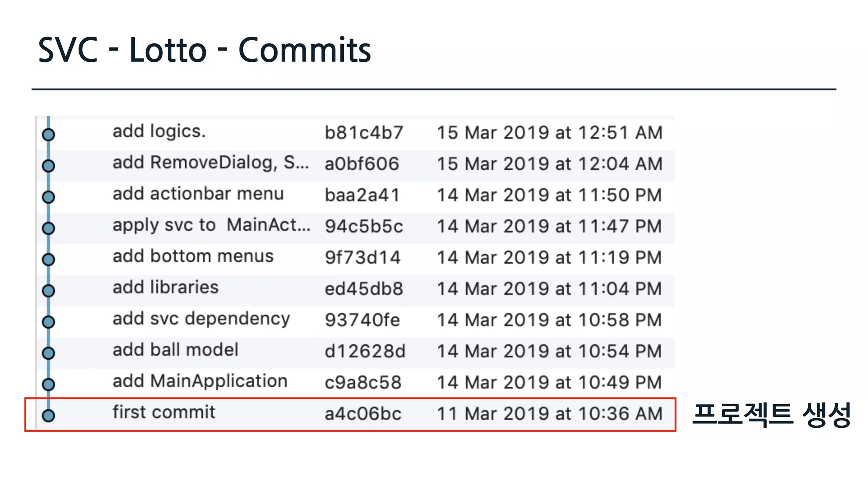Click the commit node for 'add actionbar menu'

coord(48,197)
